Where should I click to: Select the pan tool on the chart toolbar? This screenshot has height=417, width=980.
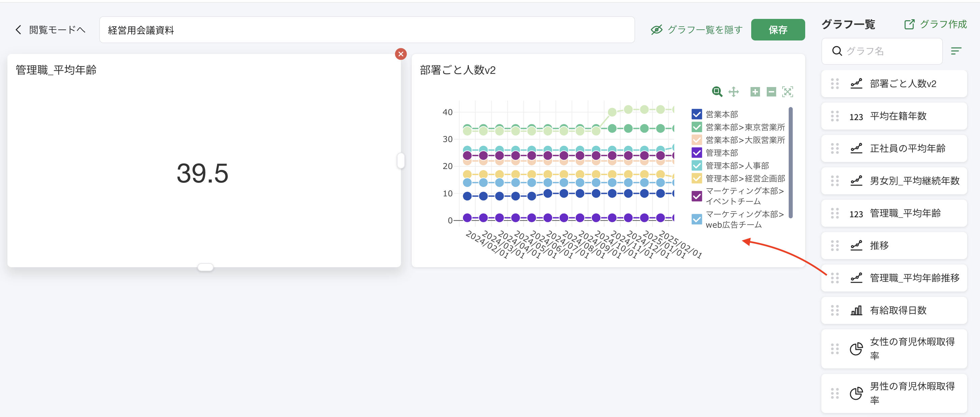point(734,92)
